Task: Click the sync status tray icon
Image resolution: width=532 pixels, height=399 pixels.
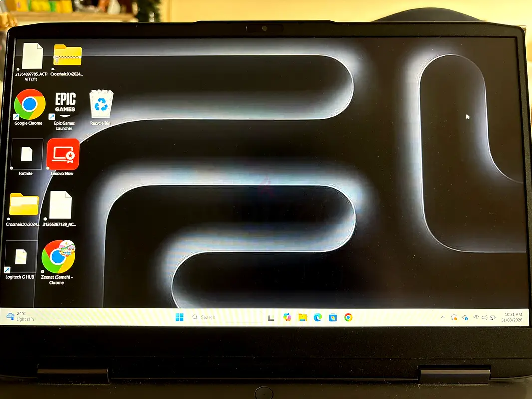Action: tap(454, 318)
